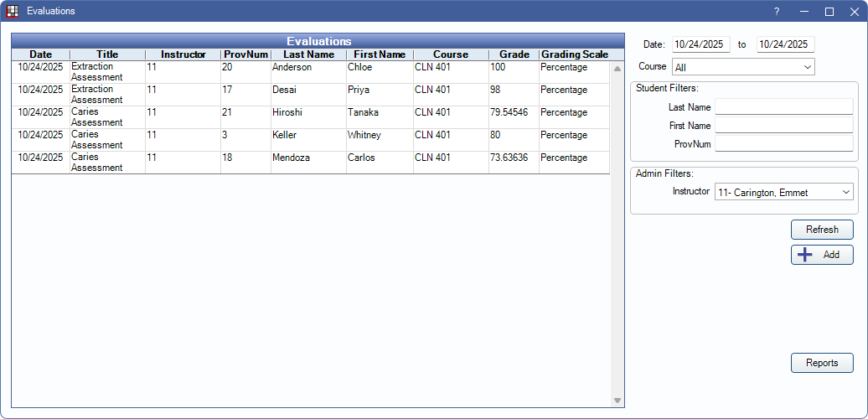Focus the Last Name filter field

pos(783,107)
